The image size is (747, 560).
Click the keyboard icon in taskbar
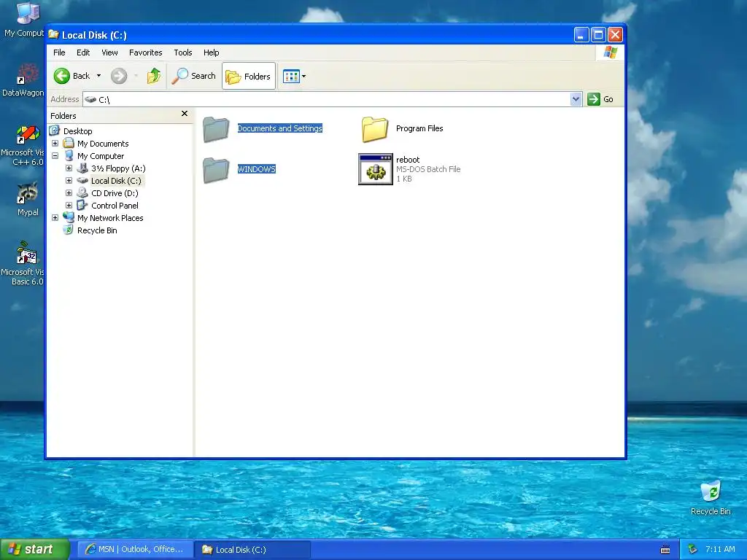[665, 550]
